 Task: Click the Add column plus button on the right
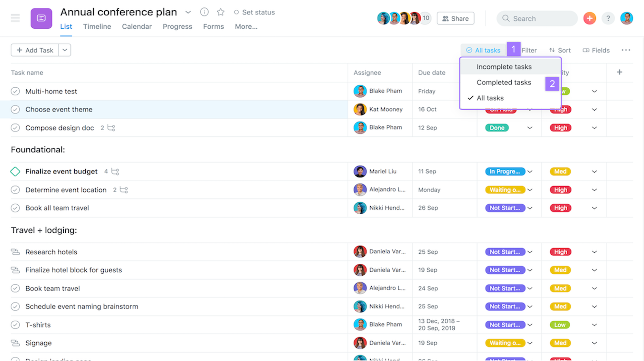coord(620,72)
